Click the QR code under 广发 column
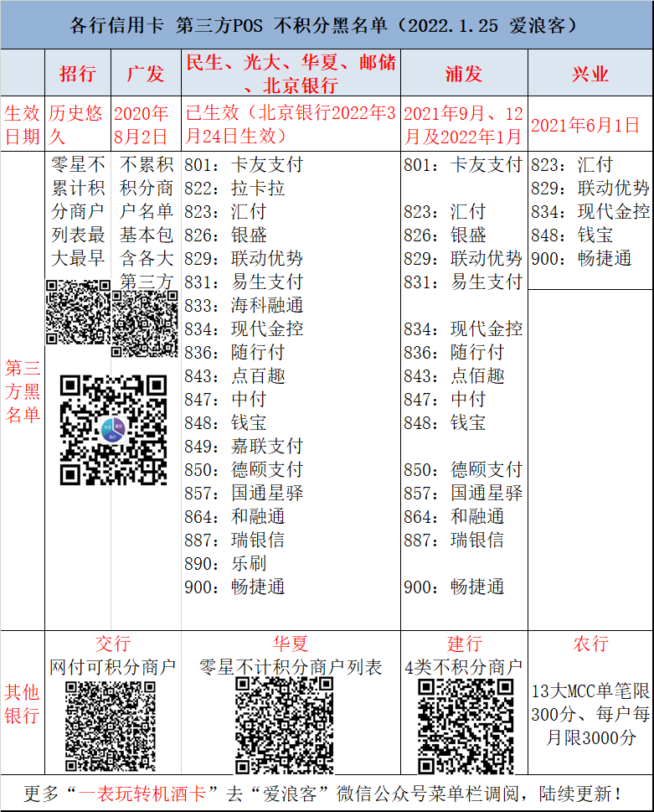The image size is (654, 812). (x=145, y=323)
